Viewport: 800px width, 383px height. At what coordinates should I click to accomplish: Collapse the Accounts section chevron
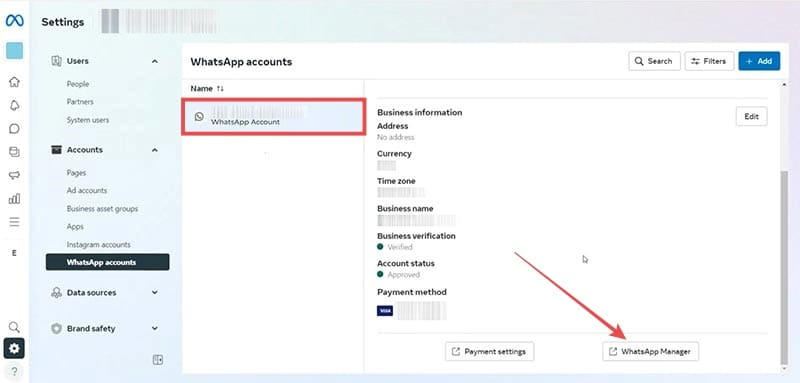pos(155,150)
